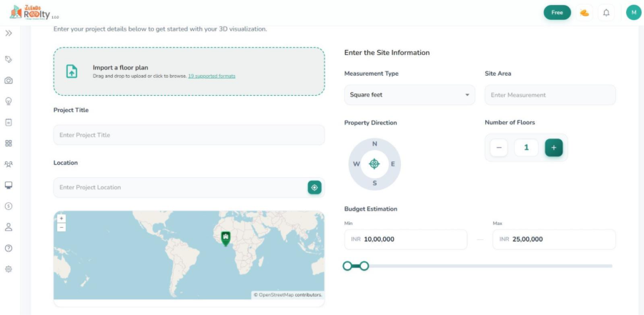Click the budget slider minimum handle
Image resolution: width=644 pixels, height=315 pixels.
click(x=347, y=266)
